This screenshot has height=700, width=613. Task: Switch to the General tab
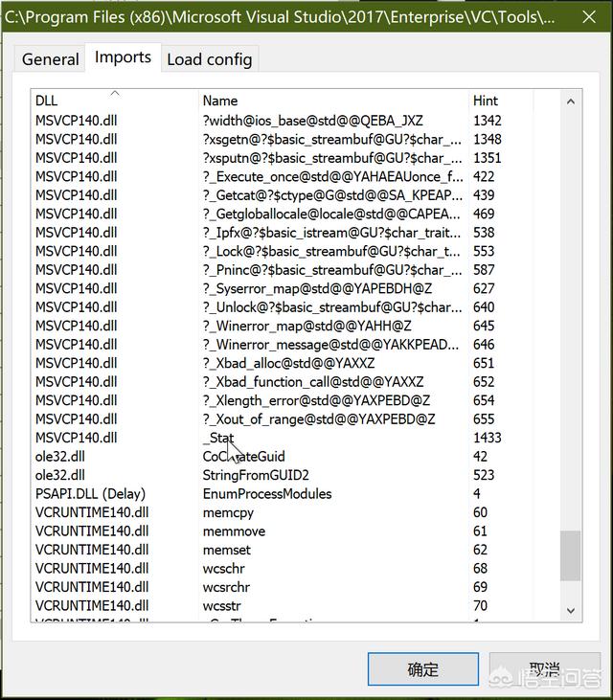[x=50, y=59]
